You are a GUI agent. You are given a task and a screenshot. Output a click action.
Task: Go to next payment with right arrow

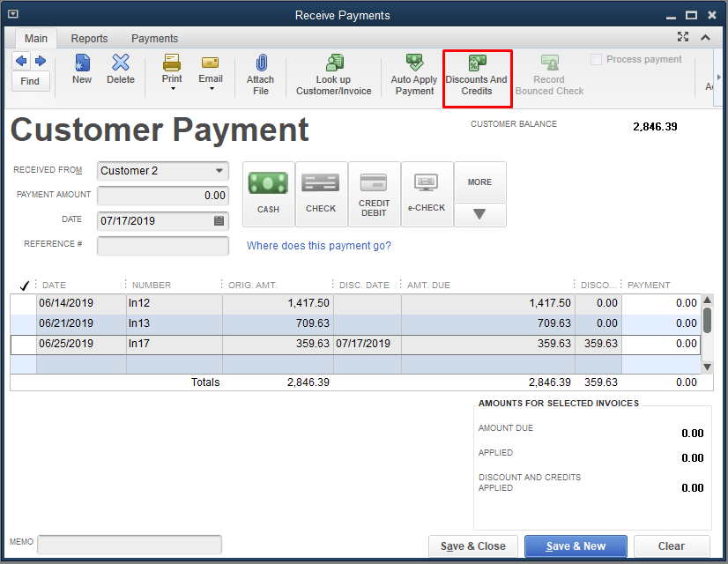point(41,61)
